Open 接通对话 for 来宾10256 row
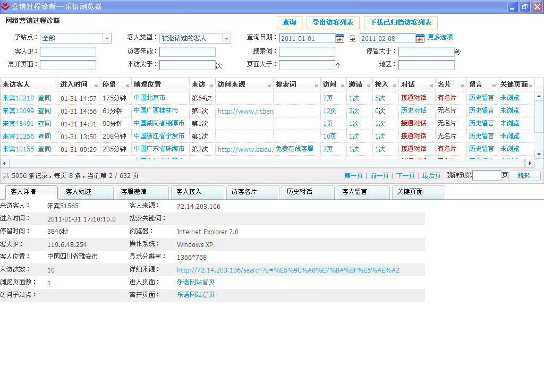The height and width of the screenshot is (392, 544). click(413, 136)
